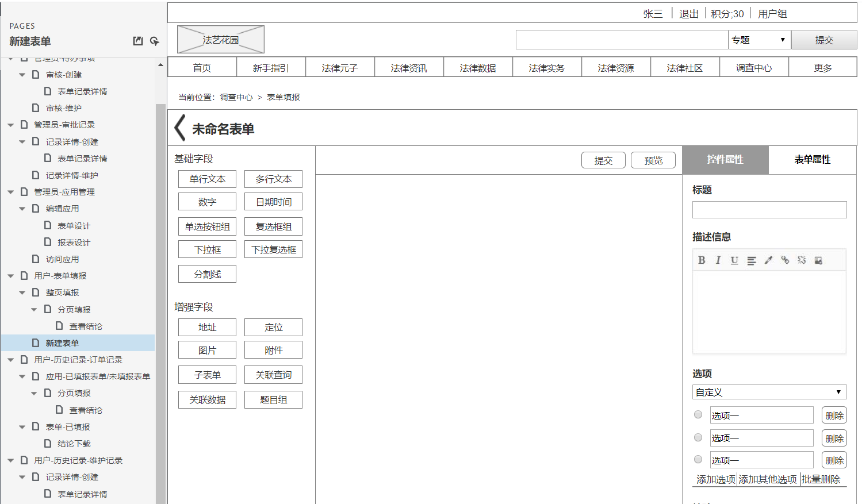The height and width of the screenshot is (504, 862).
Task: Click the interaction cursor icon in PAGES header
Action: pyautogui.click(x=155, y=41)
